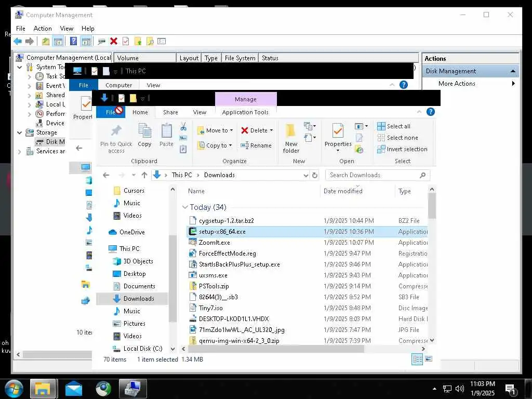Click Invert selection

pyautogui.click(x=403, y=149)
